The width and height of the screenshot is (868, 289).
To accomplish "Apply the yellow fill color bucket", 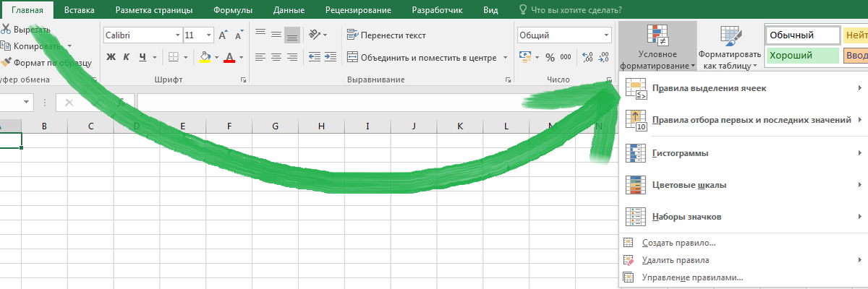I will pyautogui.click(x=205, y=57).
